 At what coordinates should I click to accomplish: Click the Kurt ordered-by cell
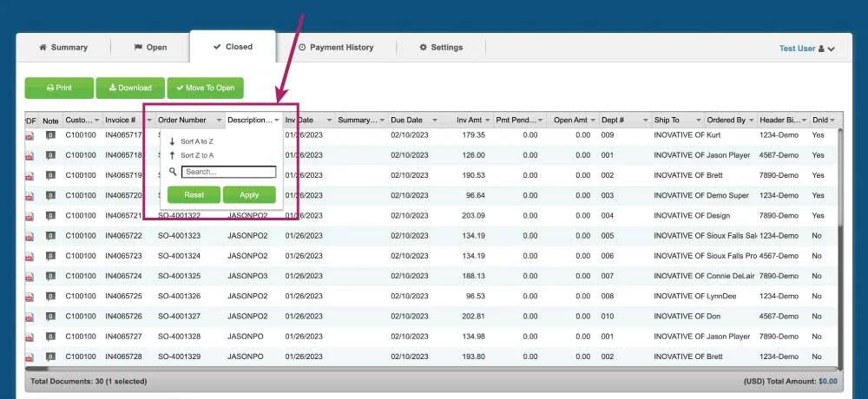pos(713,135)
